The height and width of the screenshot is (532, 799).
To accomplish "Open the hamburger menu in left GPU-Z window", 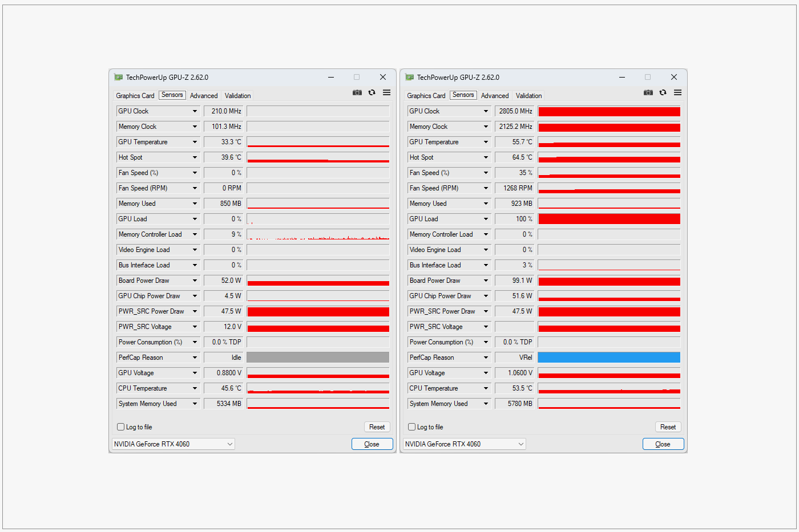I will pyautogui.click(x=387, y=92).
